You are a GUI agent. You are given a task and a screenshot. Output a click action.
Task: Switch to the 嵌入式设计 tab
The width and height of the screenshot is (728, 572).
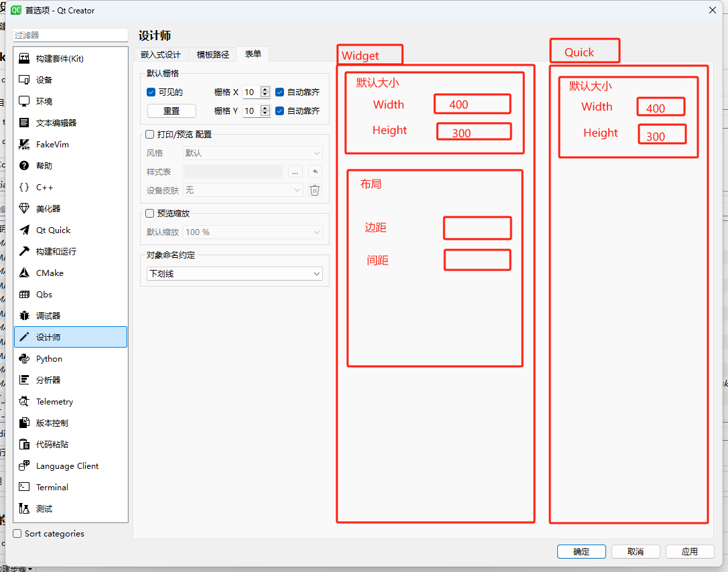[161, 54]
